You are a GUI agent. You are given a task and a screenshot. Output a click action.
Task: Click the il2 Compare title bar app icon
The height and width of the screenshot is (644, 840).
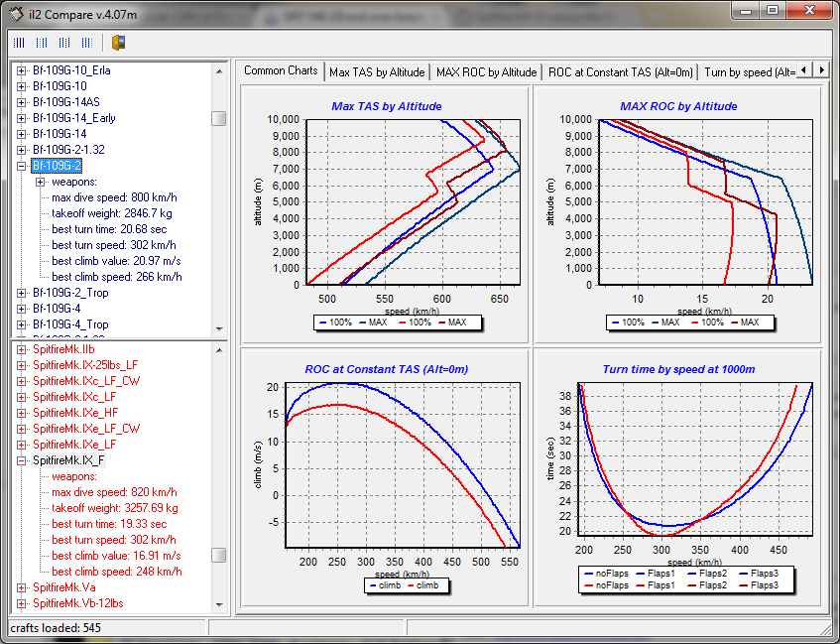pyautogui.click(x=17, y=14)
